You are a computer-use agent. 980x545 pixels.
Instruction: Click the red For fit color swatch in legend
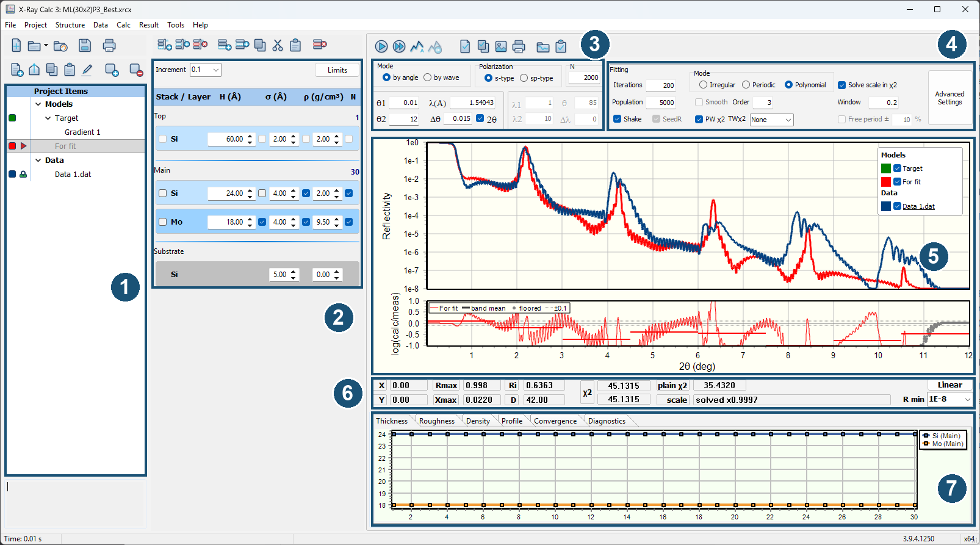[x=886, y=182]
